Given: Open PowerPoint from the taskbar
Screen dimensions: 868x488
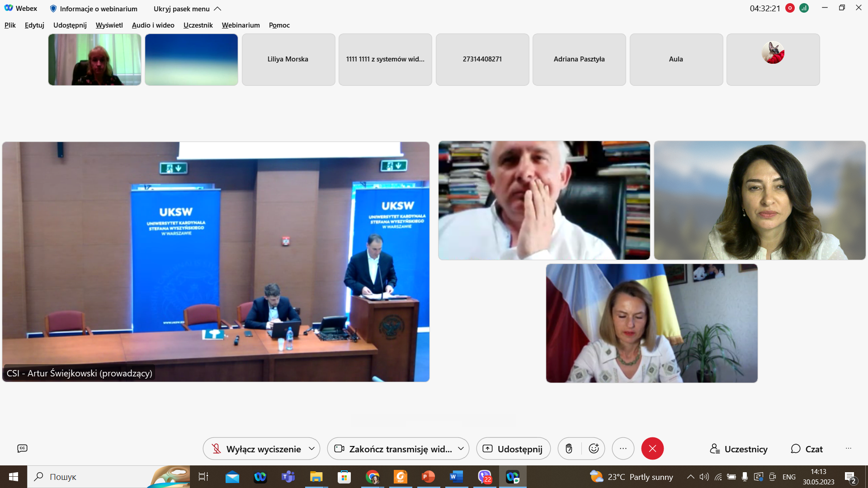Looking at the screenshot, I should [428, 477].
